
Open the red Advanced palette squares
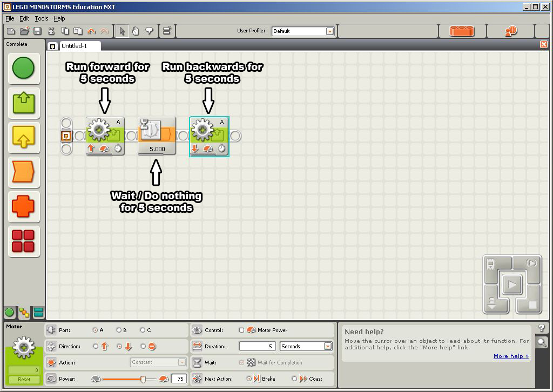pyautogui.click(x=23, y=241)
